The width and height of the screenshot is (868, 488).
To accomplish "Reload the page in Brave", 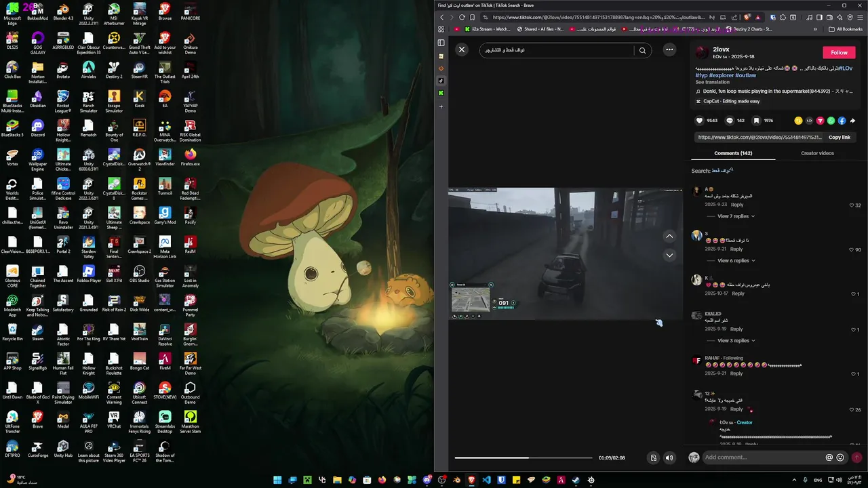I will [x=462, y=17].
